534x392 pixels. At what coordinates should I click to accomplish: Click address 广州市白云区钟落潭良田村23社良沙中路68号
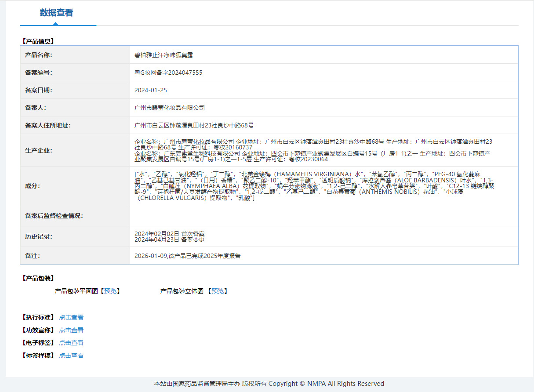(194, 125)
